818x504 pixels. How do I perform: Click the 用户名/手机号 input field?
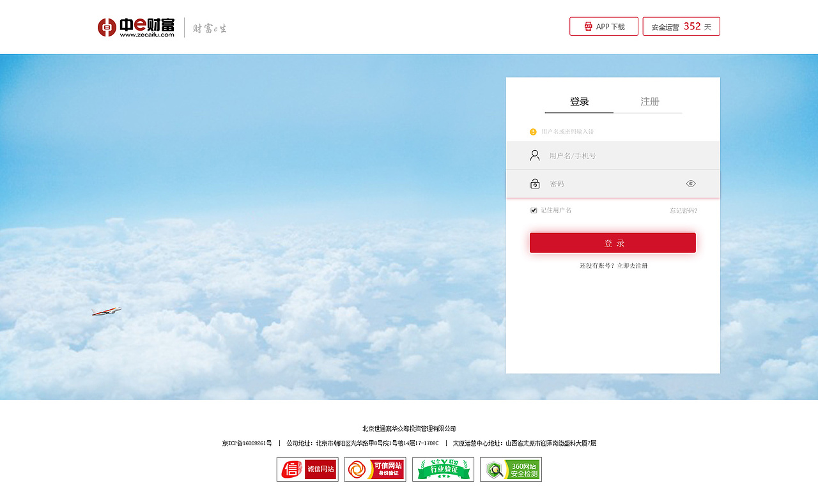(x=607, y=155)
